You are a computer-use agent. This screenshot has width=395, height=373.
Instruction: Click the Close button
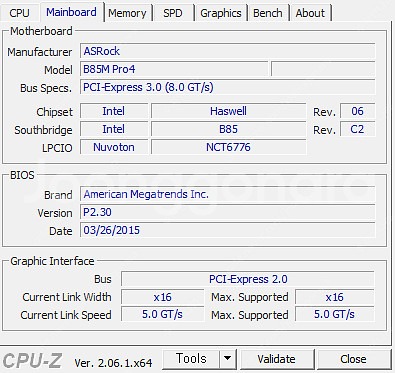tap(353, 359)
